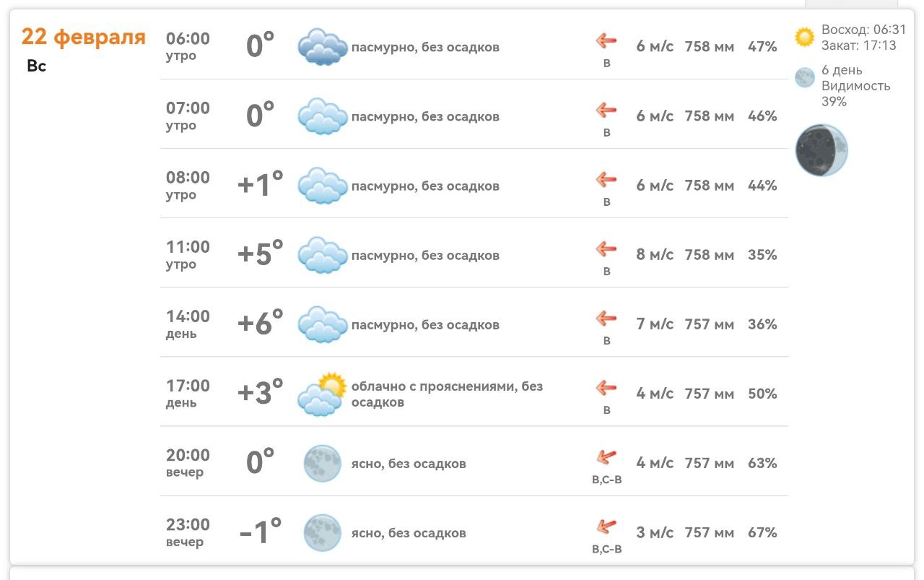Click the 'Восход: 06:31' sunrise text
This screenshot has height=580, width=924.
click(x=863, y=30)
